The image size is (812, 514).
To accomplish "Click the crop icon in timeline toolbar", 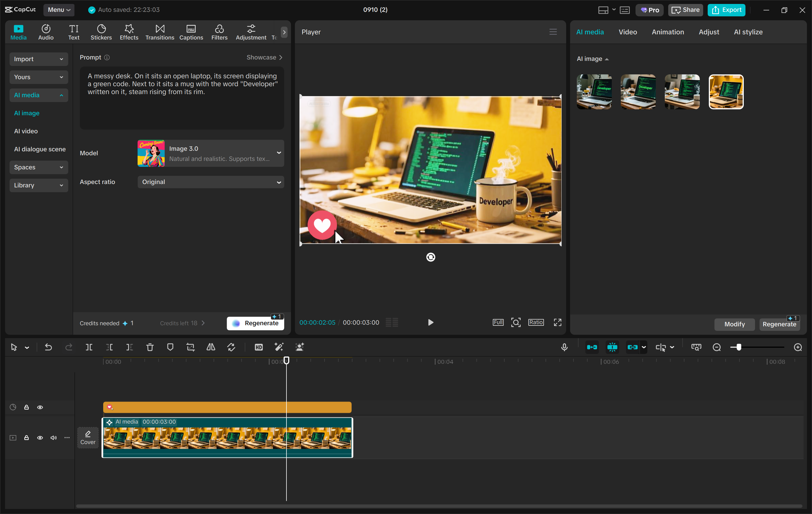I will [x=191, y=347].
